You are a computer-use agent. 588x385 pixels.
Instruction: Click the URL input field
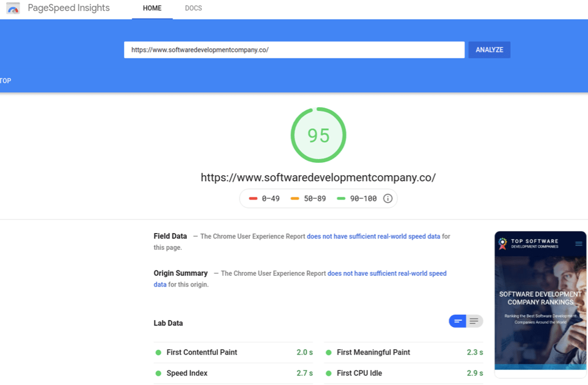(294, 50)
